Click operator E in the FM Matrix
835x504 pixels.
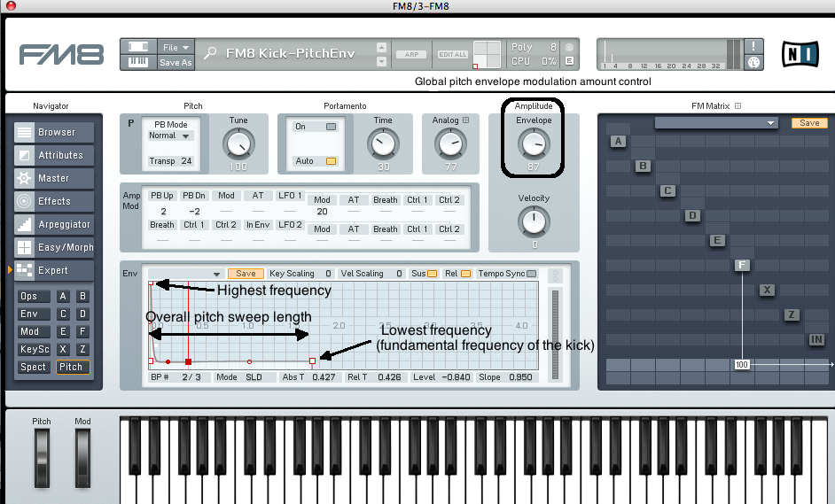tap(717, 240)
